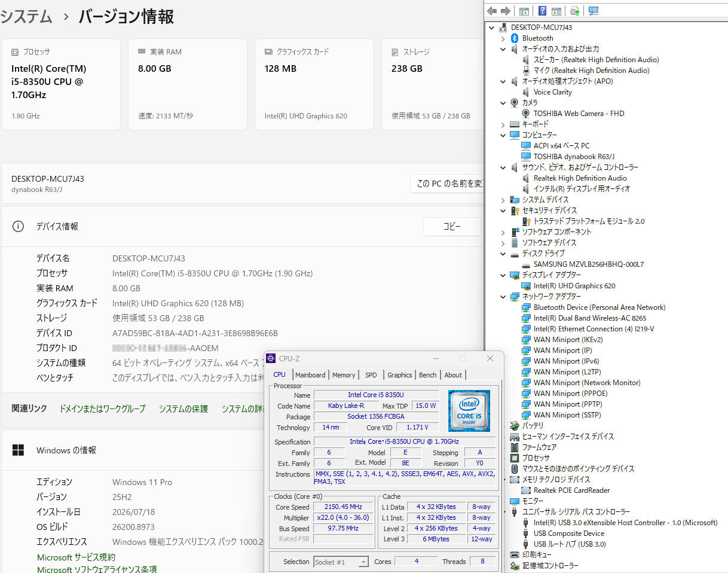Viewport: 728px width, 573px height.
Task: Click the Scan for hardware changes icon
Action: pos(594,11)
